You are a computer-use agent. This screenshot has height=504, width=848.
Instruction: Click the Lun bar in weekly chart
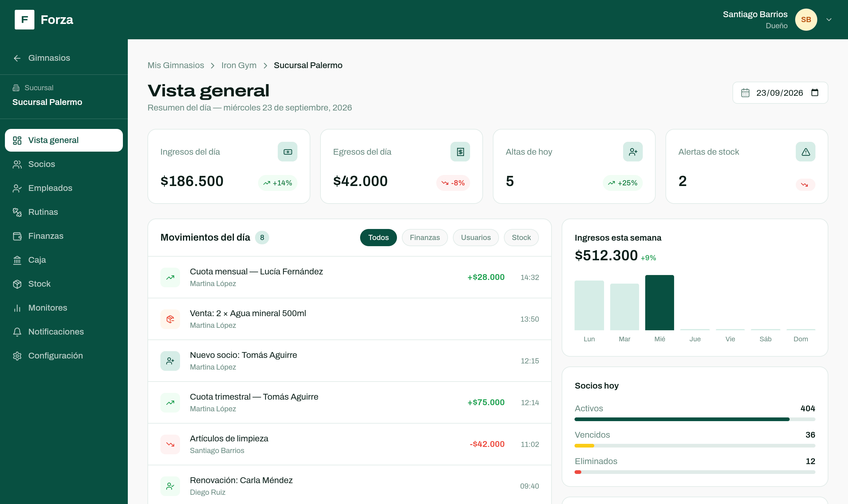coord(589,305)
